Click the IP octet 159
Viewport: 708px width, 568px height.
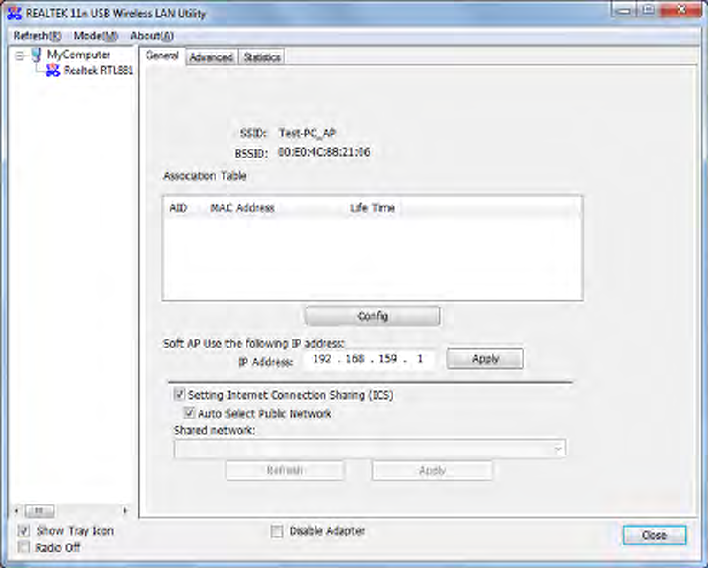(x=387, y=359)
